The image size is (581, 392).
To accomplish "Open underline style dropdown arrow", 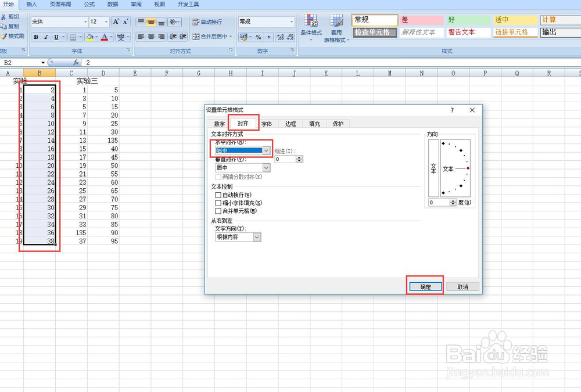I will pyautogui.click(x=63, y=37).
